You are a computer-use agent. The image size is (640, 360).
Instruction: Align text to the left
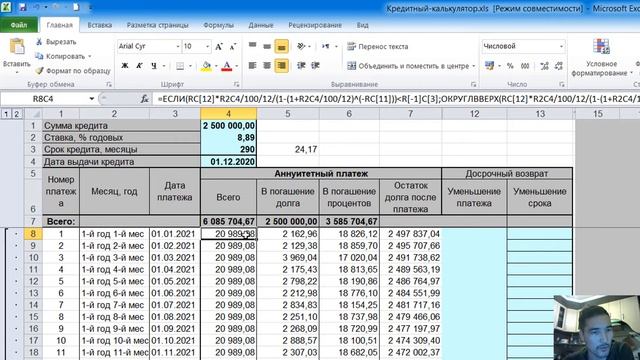pos(253,65)
